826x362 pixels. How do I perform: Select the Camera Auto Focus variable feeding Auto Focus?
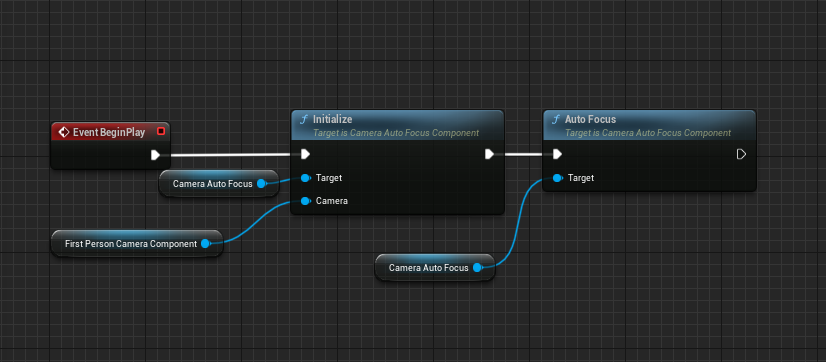[435, 268]
